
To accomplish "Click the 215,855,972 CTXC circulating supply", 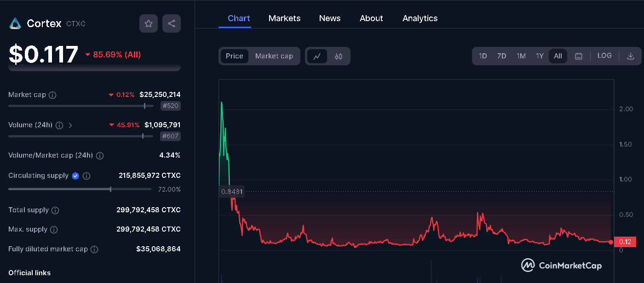I will pos(149,175).
